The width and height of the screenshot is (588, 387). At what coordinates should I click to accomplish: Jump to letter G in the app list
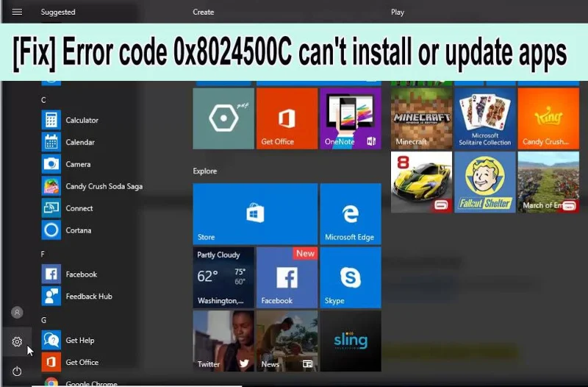coord(44,320)
